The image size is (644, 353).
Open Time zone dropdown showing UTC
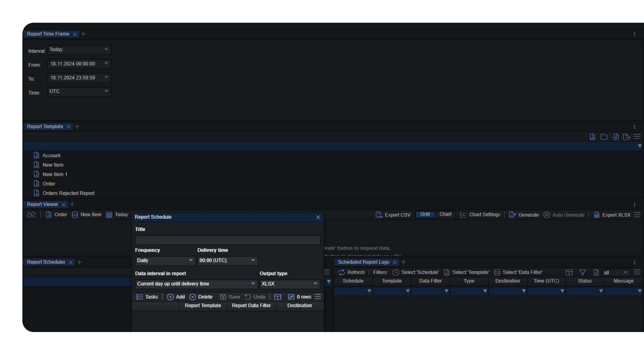[x=79, y=91]
